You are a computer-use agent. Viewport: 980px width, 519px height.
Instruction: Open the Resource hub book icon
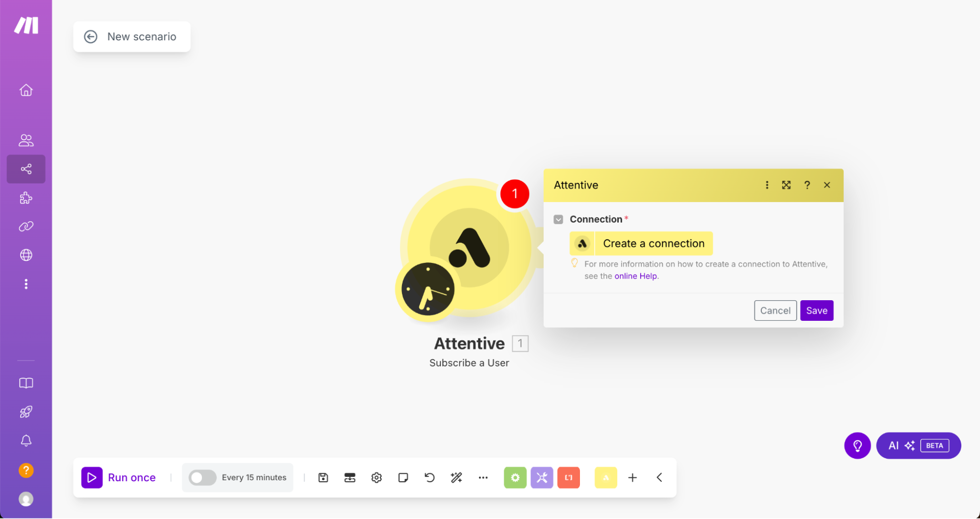26,383
